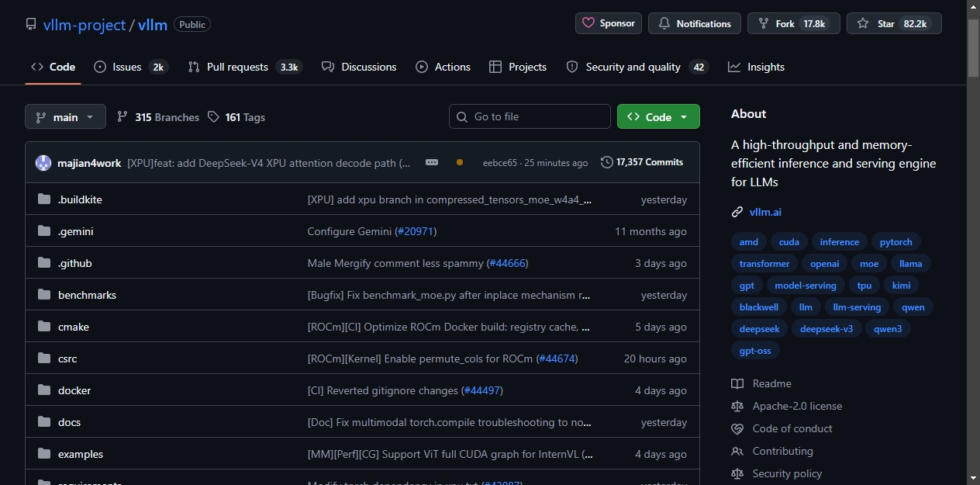Viewport: 980px width, 485px height.
Task: Open pull request #20971 link
Action: point(416,231)
